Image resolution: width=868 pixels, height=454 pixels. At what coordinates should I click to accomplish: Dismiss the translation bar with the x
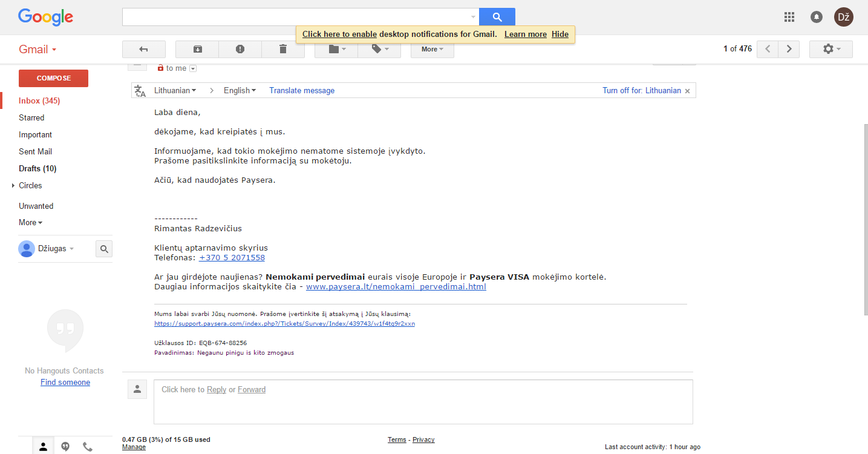[x=687, y=91]
